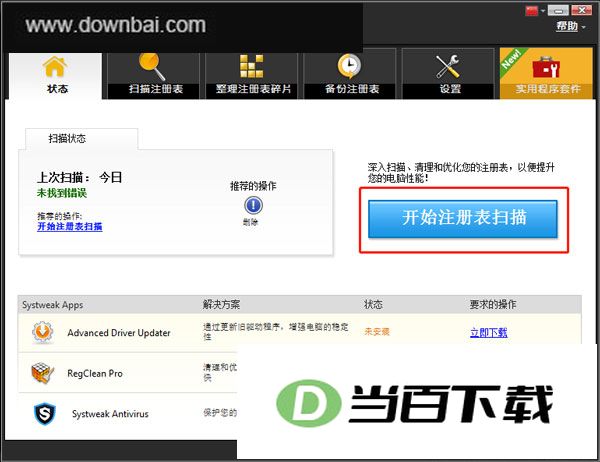Click the 未安装 status of Driver Updater

(x=377, y=331)
